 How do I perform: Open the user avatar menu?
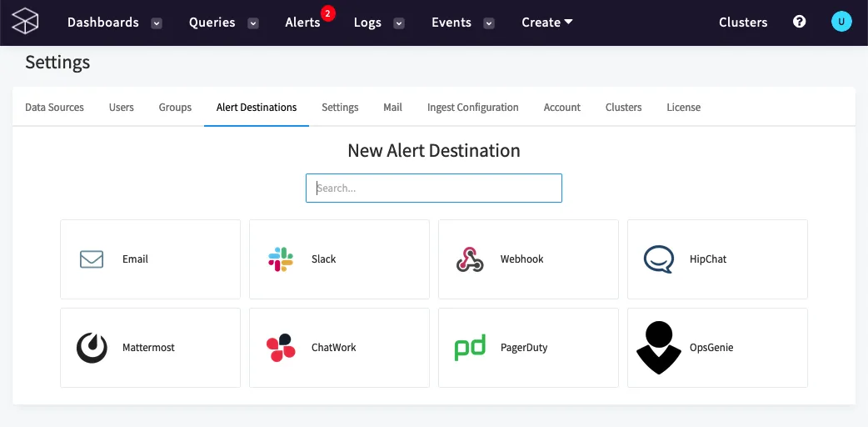[841, 22]
